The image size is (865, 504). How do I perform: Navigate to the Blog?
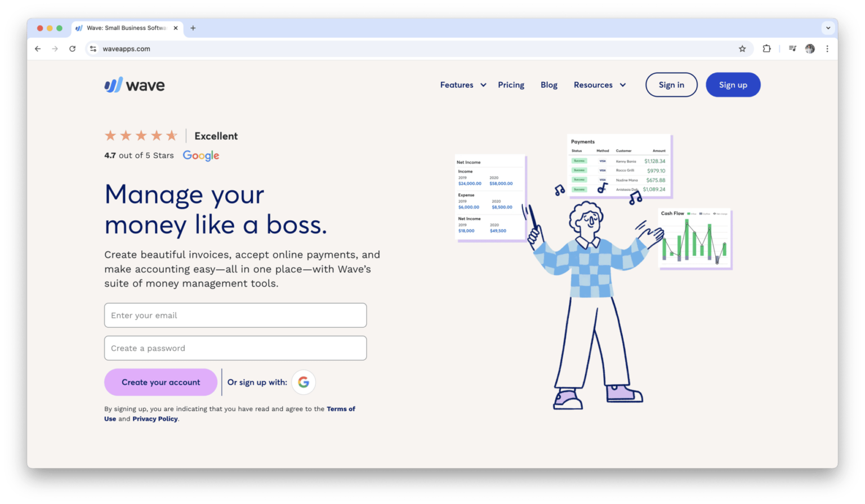(549, 84)
